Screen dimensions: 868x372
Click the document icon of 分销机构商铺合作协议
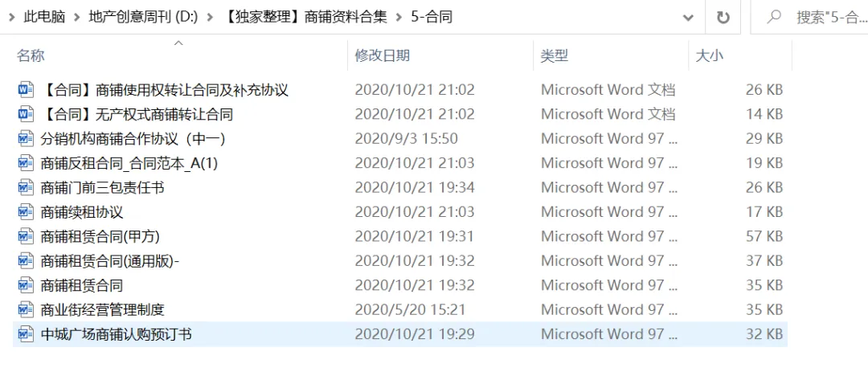click(x=26, y=138)
